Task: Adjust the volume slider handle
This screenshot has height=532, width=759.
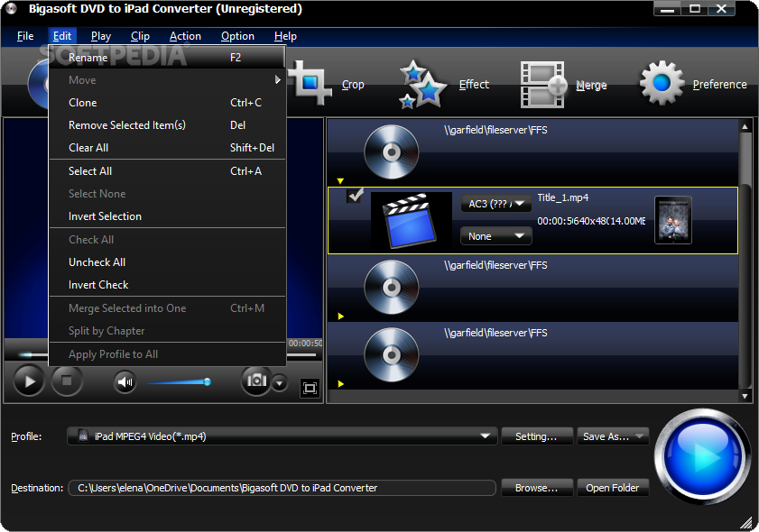Action: (x=208, y=382)
